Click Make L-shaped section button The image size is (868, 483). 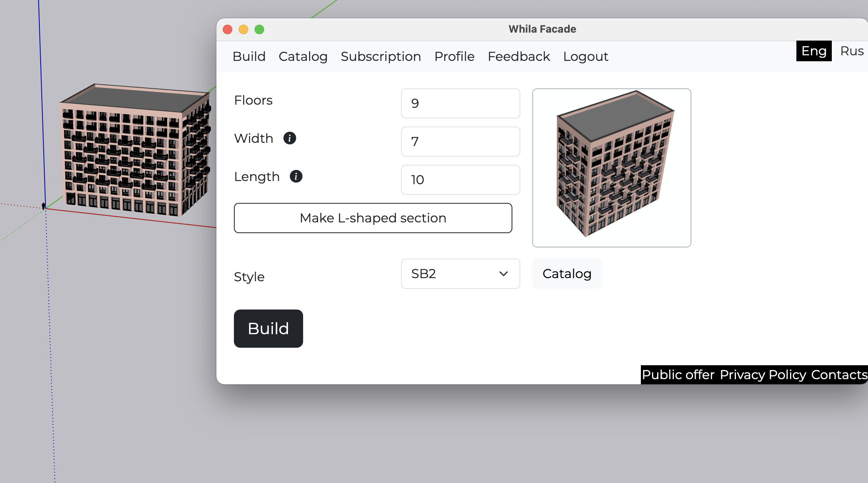(373, 218)
